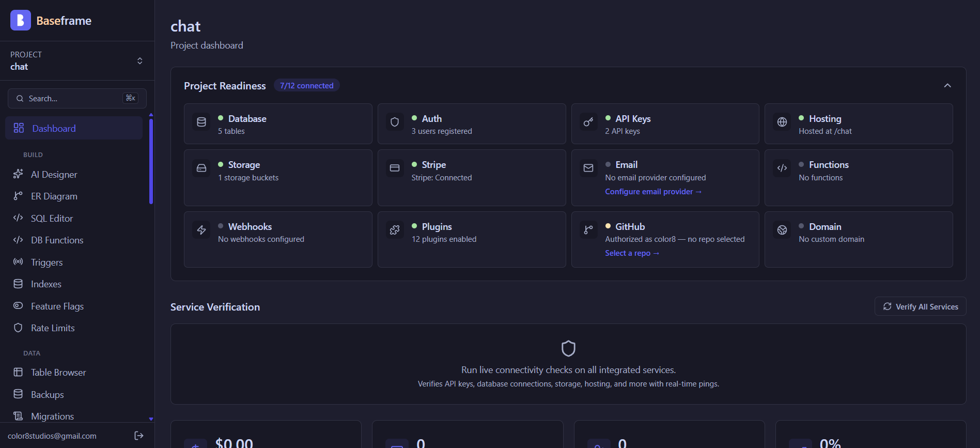The height and width of the screenshot is (448, 980).
Task: Click the sign-out icon beside the email
Action: pyautogui.click(x=138, y=436)
